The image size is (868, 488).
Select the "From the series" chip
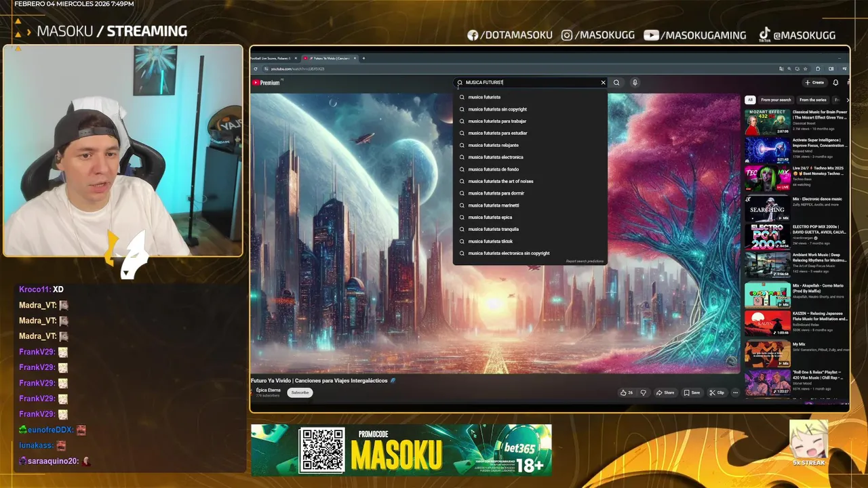[813, 100]
